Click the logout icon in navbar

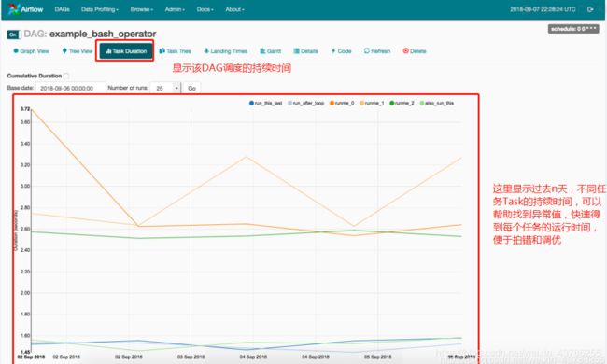click(x=590, y=9)
